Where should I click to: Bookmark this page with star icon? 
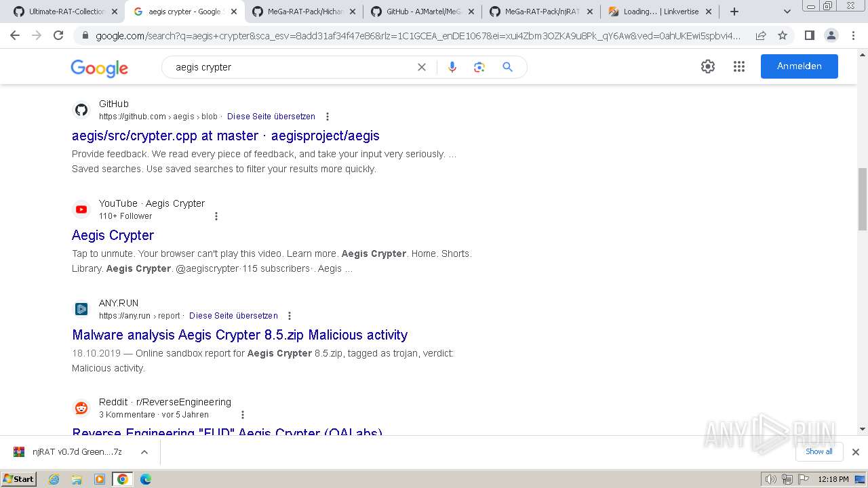(x=783, y=36)
